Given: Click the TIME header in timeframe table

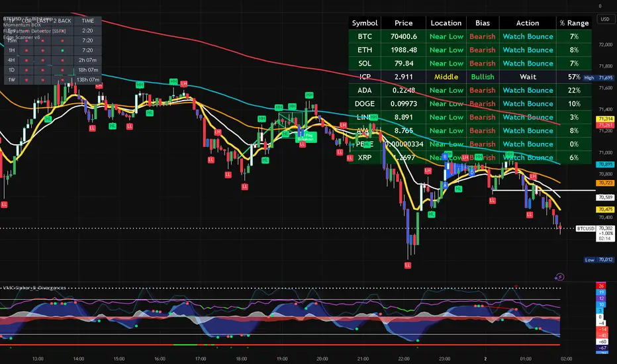Looking at the screenshot, I should pyautogui.click(x=88, y=21).
